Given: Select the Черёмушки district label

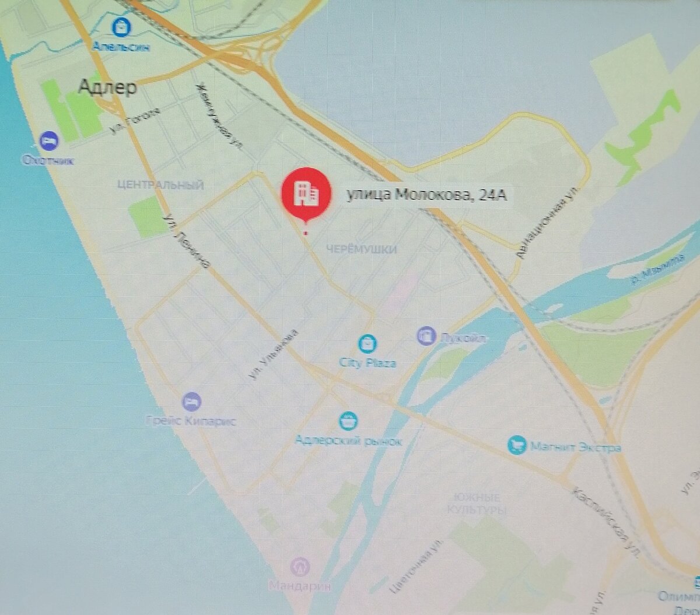Looking at the screenshot, I should click(x=362, y=249).
